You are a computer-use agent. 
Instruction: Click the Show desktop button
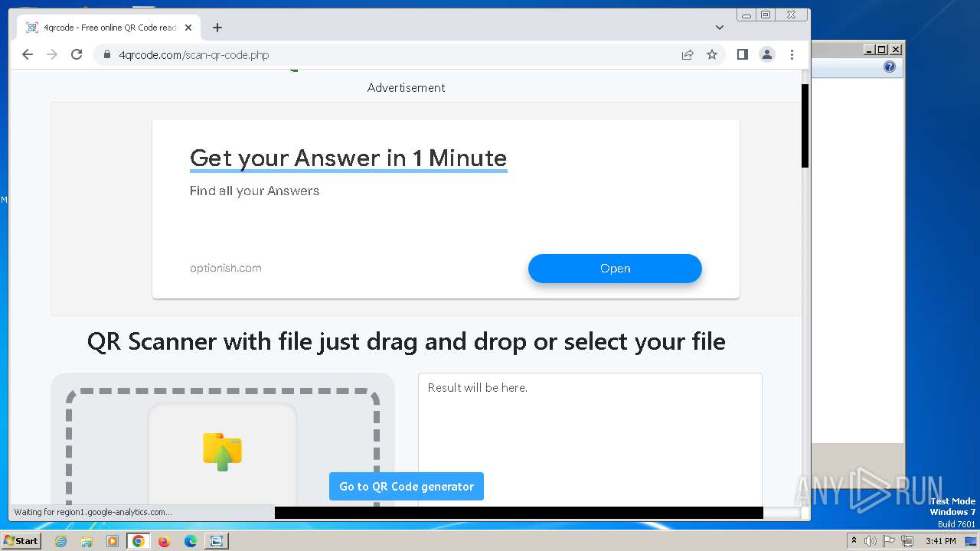[x=971, y=541]
